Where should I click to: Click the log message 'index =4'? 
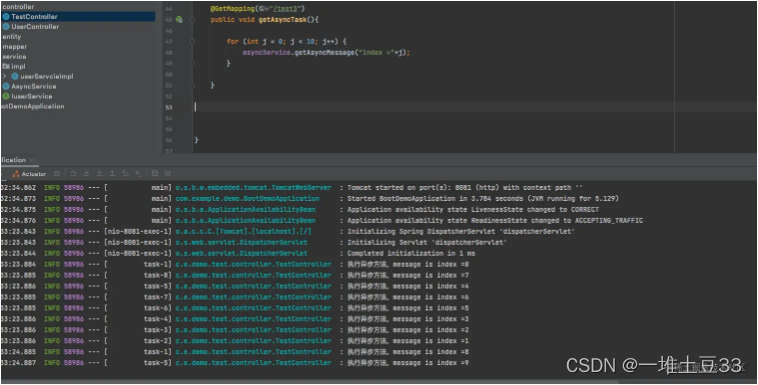pyautogui.click(x=408, y=286)
